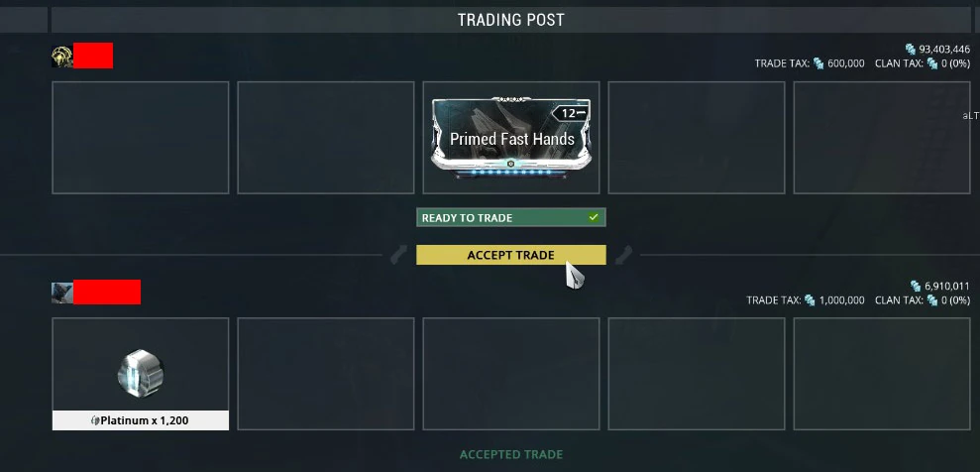980x472 pixels.
Task: Click the credits icon next to 600,000 trade tax
Action: tap(818, 63)
